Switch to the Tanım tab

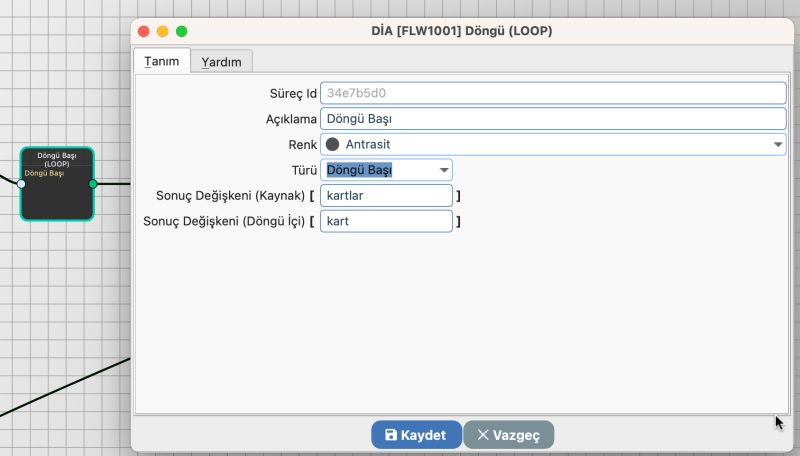[161, 61]
